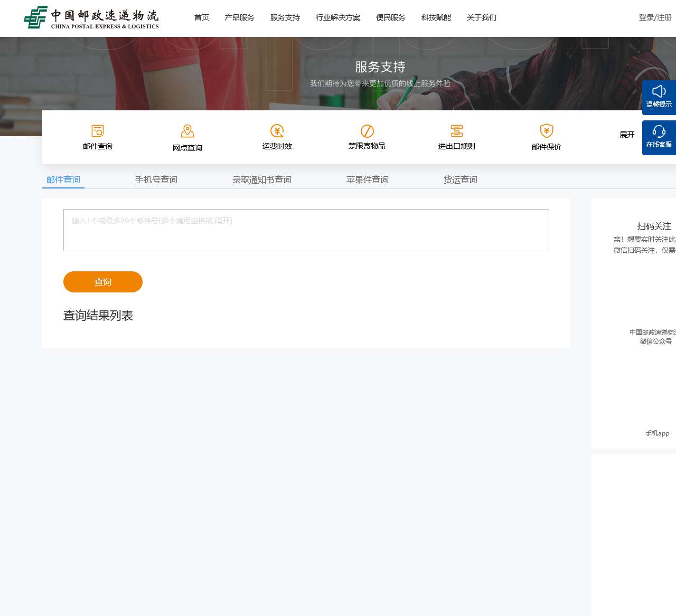Click the China Postal Express logo
The height and width of the screenshot is (616, 676).
point(91,17)
